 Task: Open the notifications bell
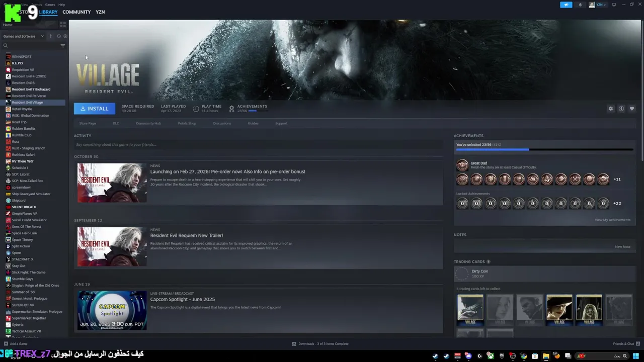[580, 5]
